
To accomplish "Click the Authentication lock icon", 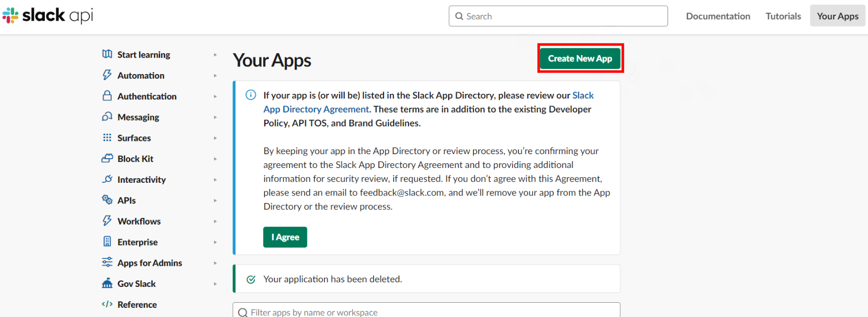I will (107, 96).
